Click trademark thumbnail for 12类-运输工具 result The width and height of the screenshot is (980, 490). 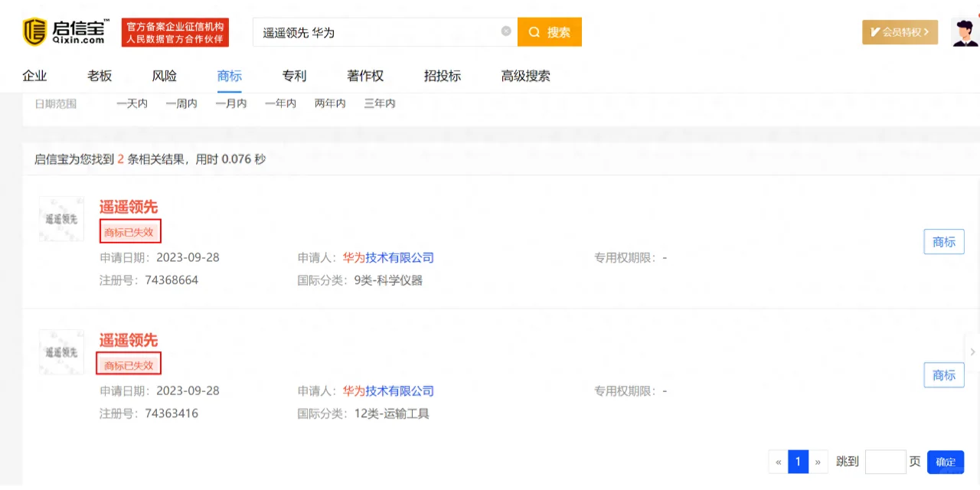pyautogui.click(x=61, y=352)
